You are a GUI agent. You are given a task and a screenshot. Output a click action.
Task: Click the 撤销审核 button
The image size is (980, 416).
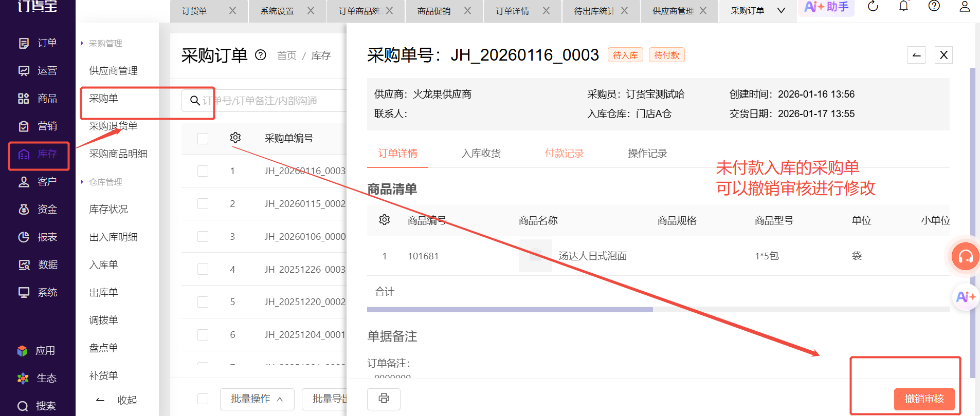(924, 399)
